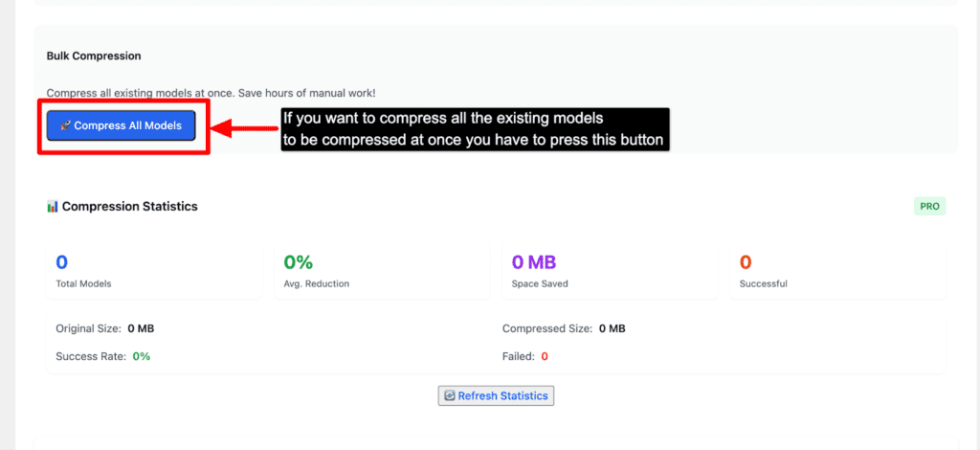
Task: Select the Space Saved statistic card
Action: 609,271
